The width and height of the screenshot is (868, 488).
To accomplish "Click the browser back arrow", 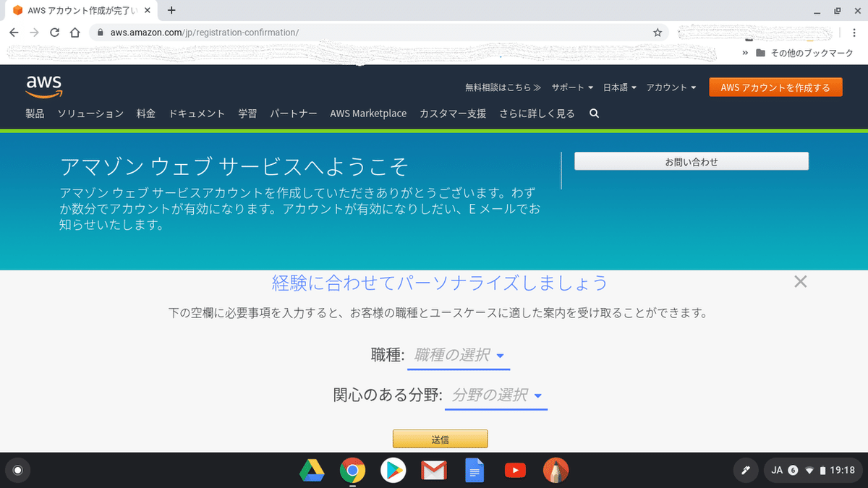I will 14,33.
